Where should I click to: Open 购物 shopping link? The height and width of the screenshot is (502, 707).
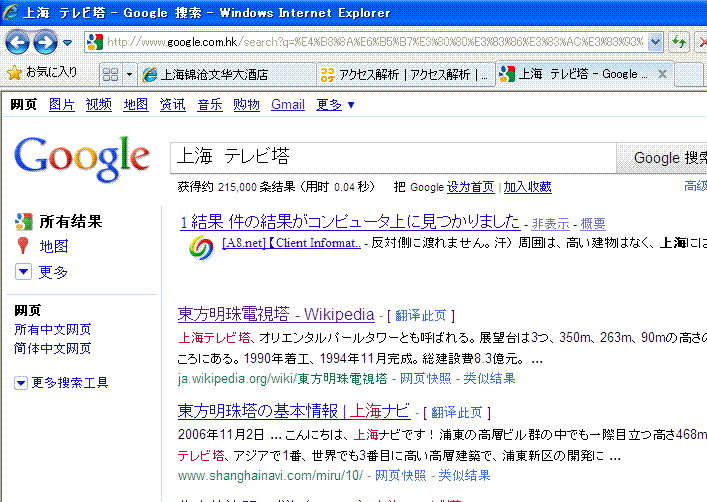247,105
